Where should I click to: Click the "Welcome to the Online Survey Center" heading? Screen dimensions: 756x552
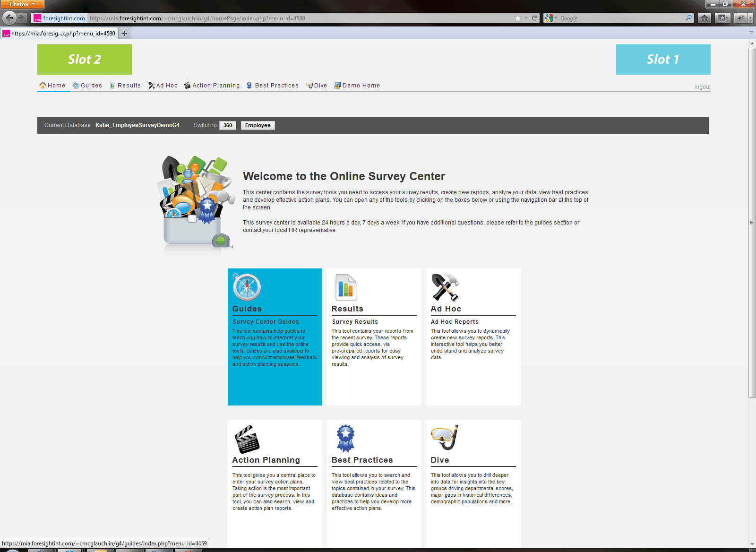(x=344, y=176)
